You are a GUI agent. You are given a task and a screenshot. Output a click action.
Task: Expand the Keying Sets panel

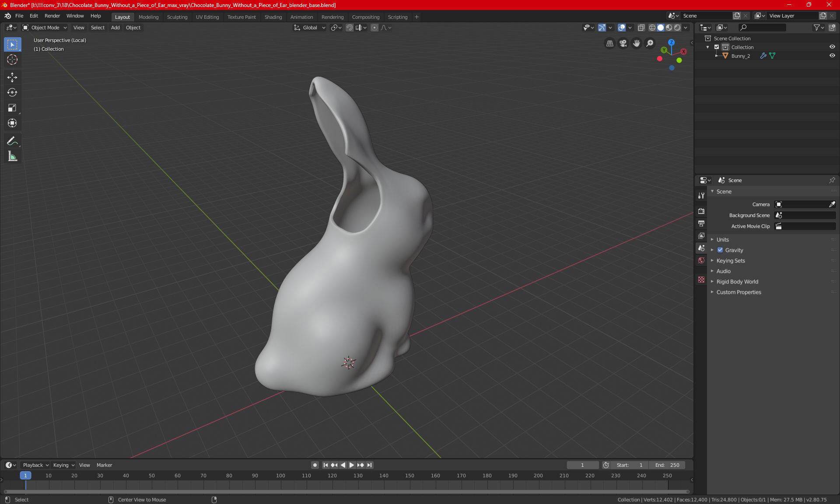(x=730, y=261)
